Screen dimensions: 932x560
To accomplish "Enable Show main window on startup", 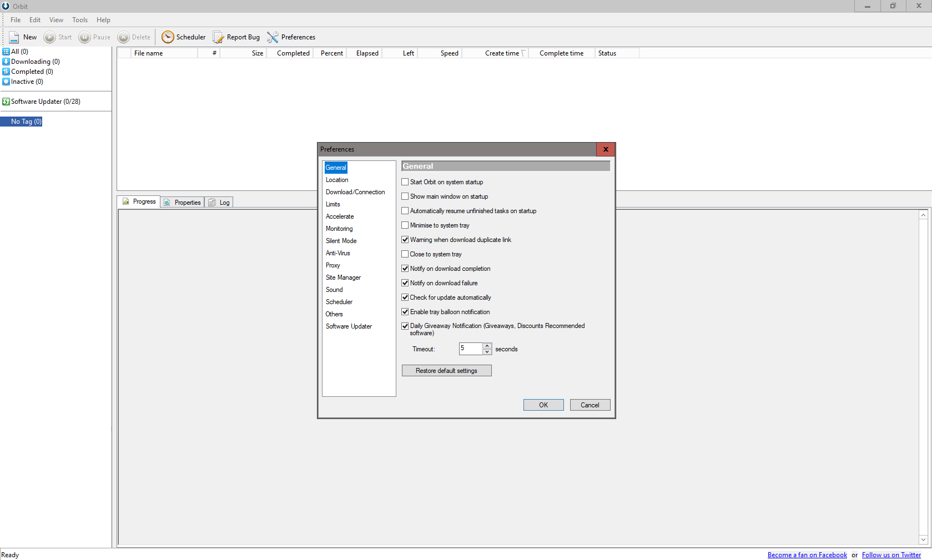I will tap(405, 196).
